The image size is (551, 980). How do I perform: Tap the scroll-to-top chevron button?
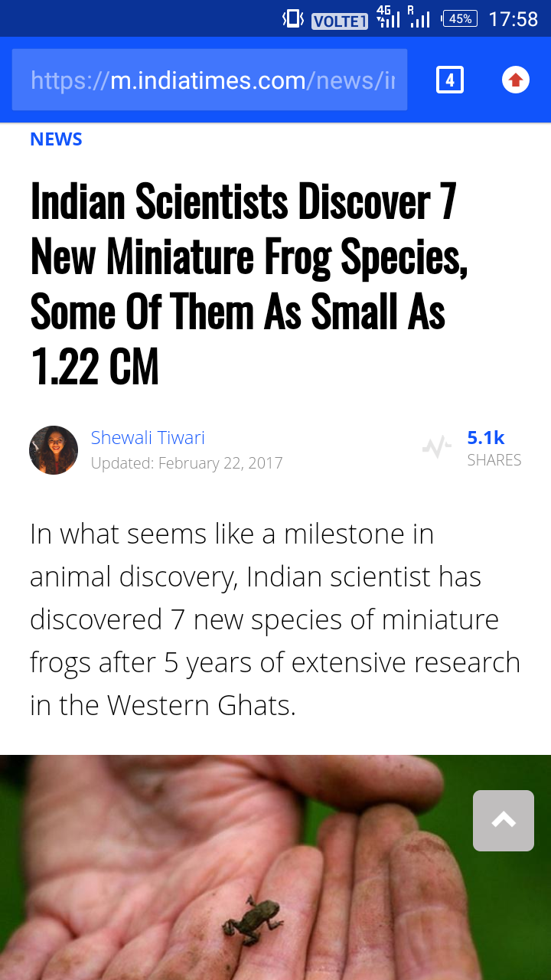503,821
